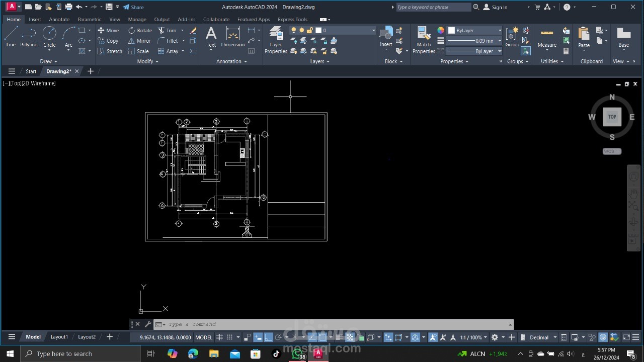The image size is (644, 362).
Task: Insert text with the Text tool
Action: [211, 37]
